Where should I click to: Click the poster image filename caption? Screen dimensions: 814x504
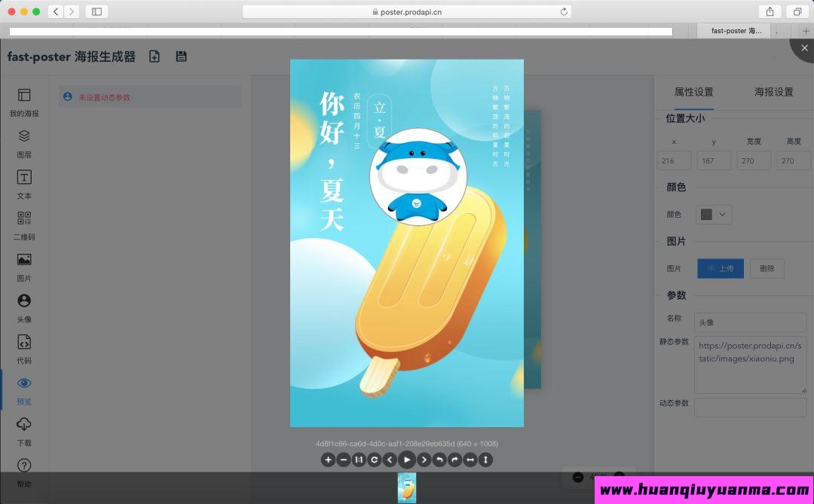click(x=407, y=444)
